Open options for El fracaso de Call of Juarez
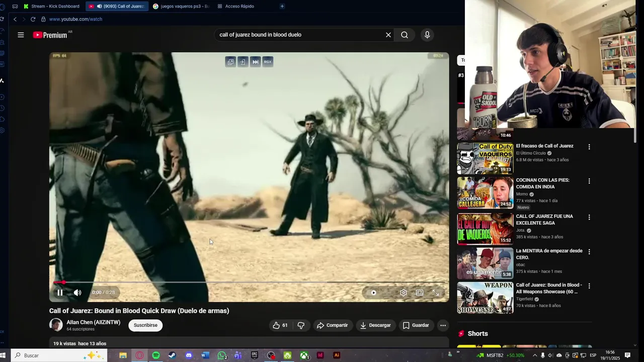The width and height of the screenshot is (644, 362). coord(589,147)
